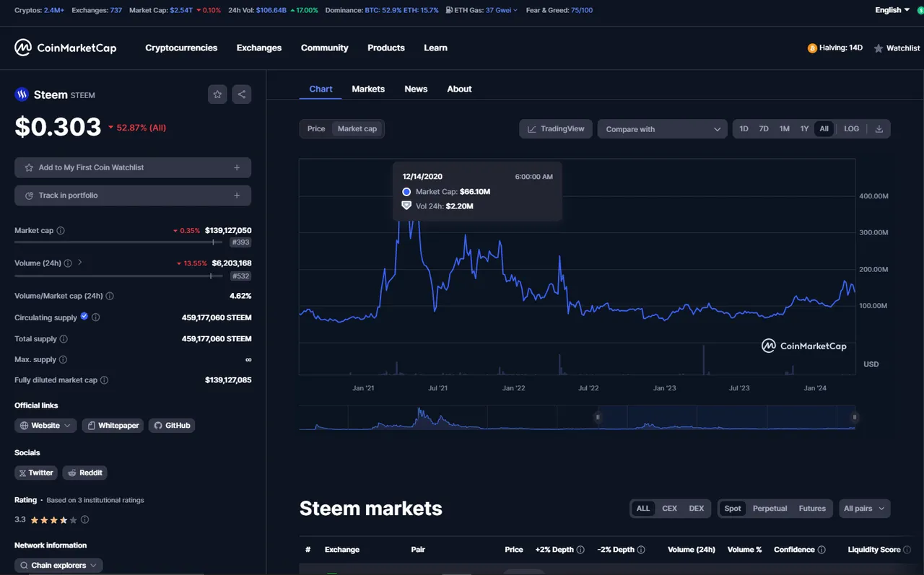Open the Compare with dropdown
Screen dimensions: 924x575
point(662,129)
